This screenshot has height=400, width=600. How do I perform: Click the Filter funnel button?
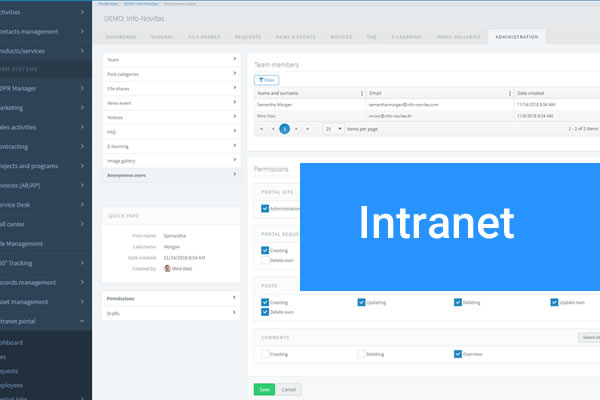pyautogui.click(x=267, y=78)
